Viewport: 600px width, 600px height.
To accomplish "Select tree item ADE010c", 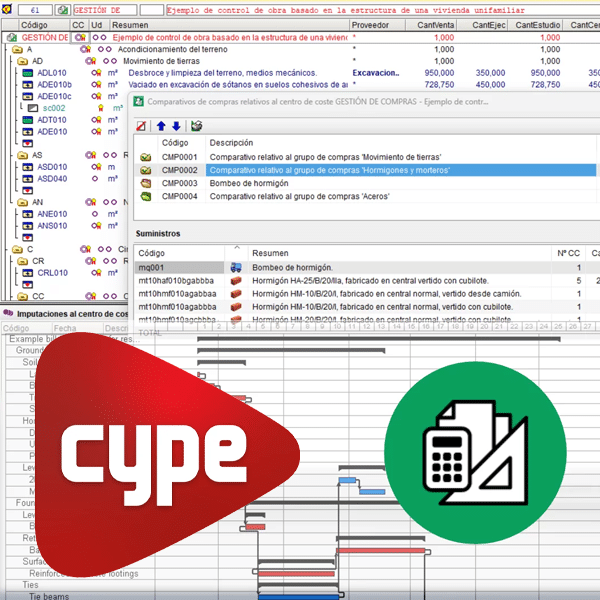I will [x=54, y=96].
